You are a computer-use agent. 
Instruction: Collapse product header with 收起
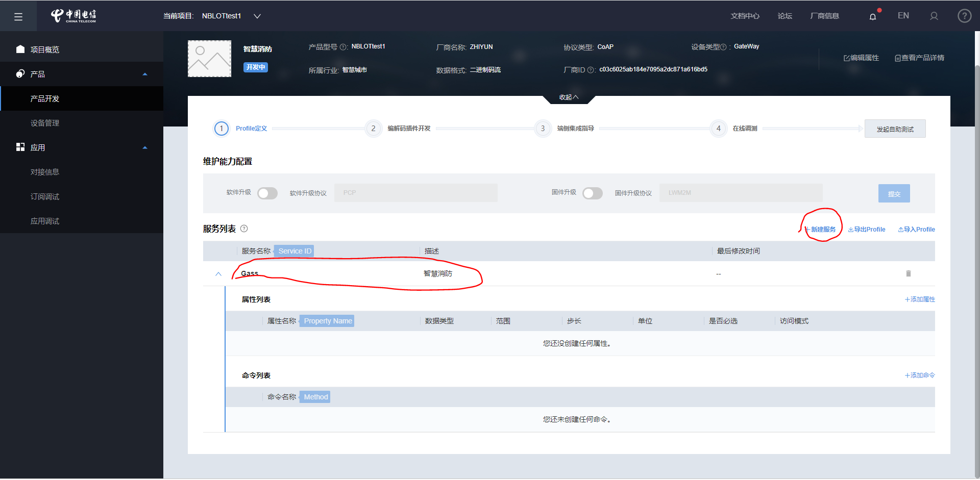pyautogui.click(x=569, y=97)
